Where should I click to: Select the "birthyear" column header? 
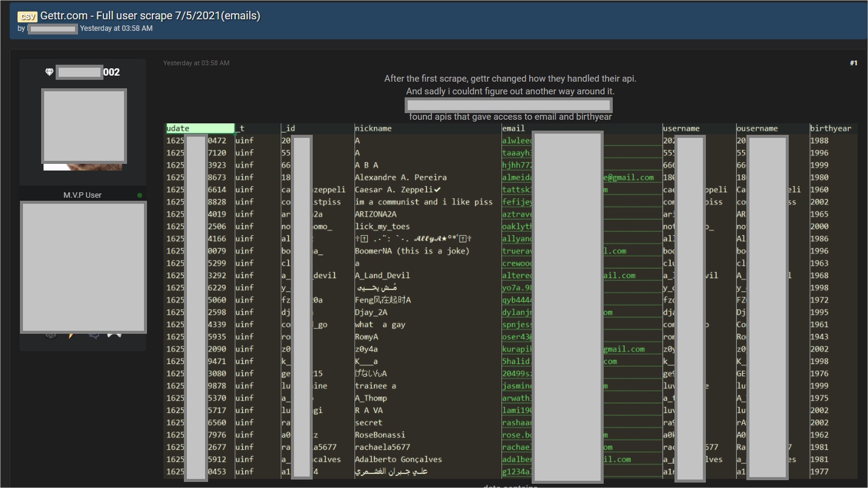[830, 128]
